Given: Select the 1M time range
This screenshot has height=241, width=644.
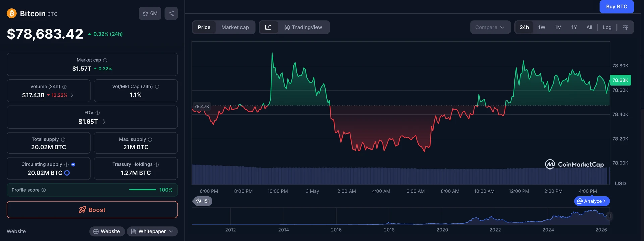Looking at the screenshot, I should (x=558, y=27).
